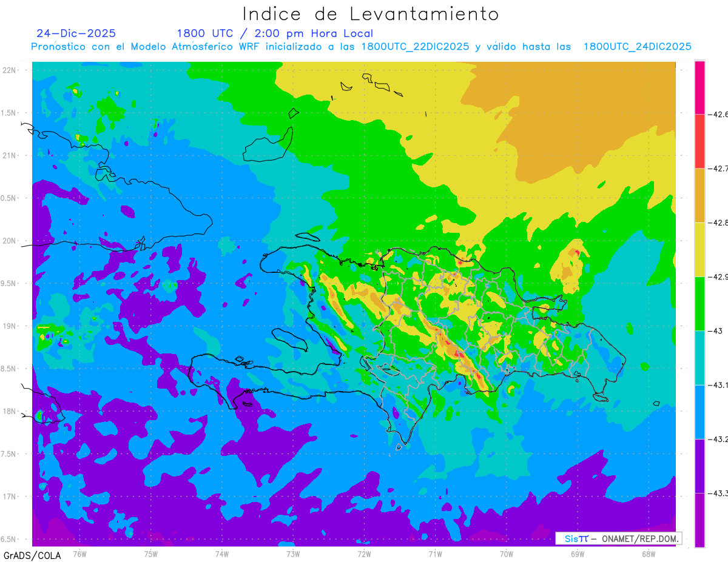Click the '-43.3' legend value
The height and width of the screenshot is (562, 728).
720,493
